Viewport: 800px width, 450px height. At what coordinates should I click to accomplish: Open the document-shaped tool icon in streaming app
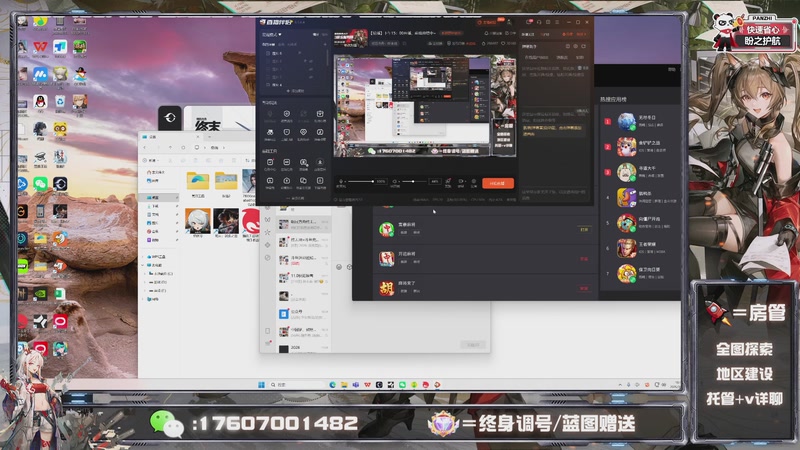tap(320, 180)
